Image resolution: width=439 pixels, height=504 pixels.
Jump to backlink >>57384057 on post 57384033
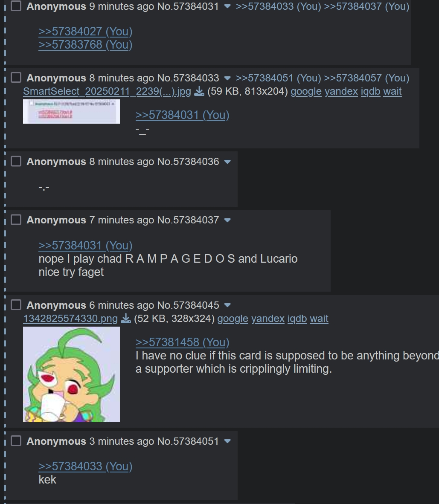pos(366,78)
